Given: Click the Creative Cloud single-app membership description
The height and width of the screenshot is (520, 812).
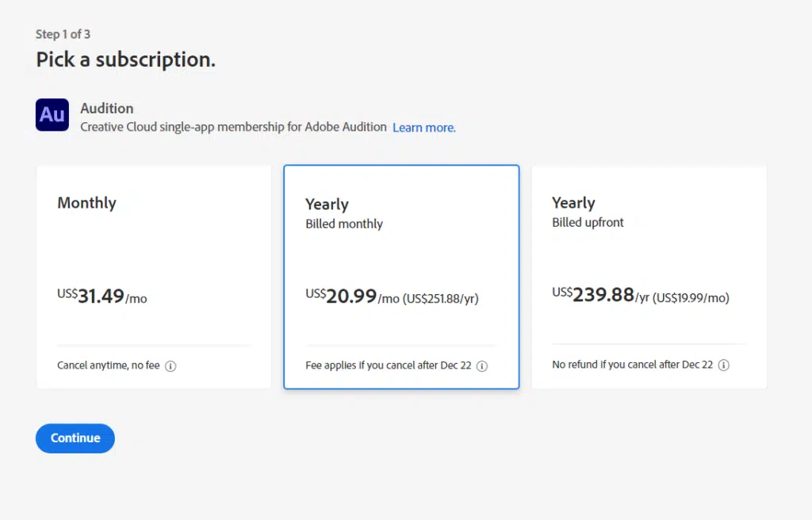Looking at the screenshot, I should tap(234, 127).
